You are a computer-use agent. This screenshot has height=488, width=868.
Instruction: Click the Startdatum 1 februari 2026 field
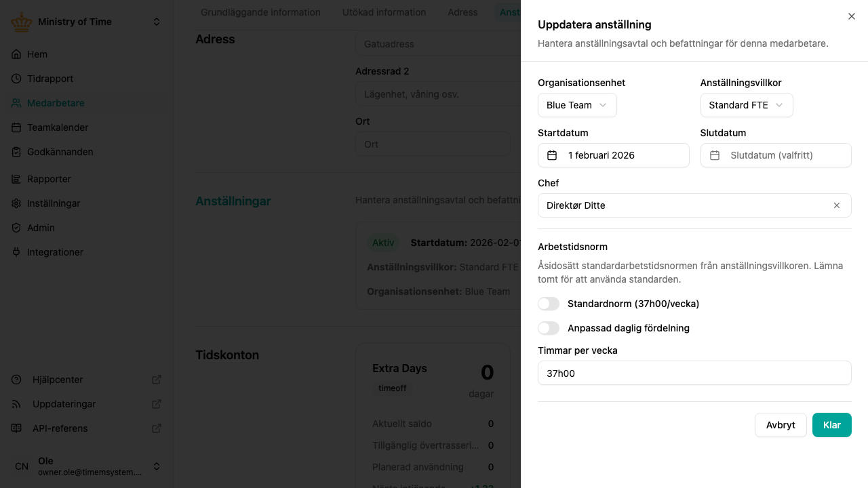point(614,155)
